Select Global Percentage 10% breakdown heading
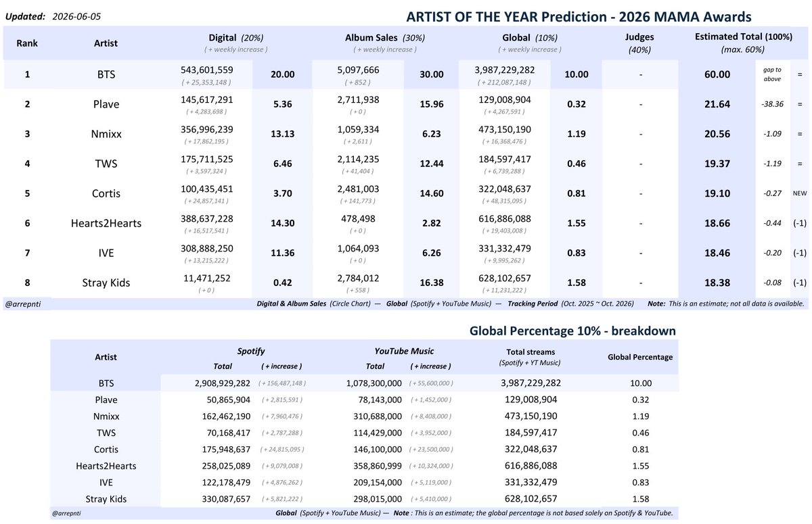This screenshot has height=524, width=812. coord(572,331)
